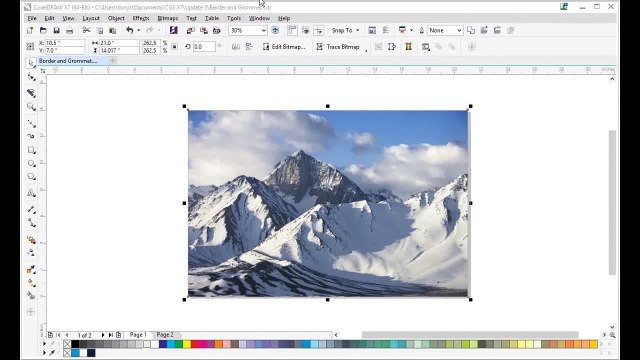Switch to the Page 2 tab

pyautogui.click(x=165, y=335)
